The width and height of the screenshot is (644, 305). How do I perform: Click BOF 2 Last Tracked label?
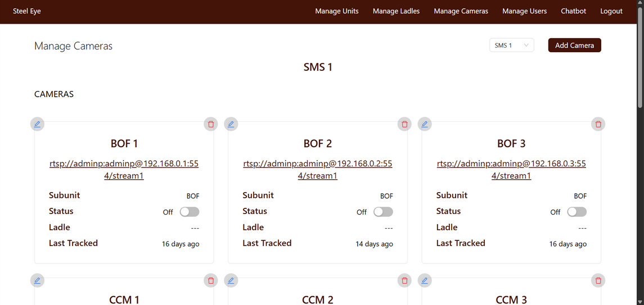point(267,243)
